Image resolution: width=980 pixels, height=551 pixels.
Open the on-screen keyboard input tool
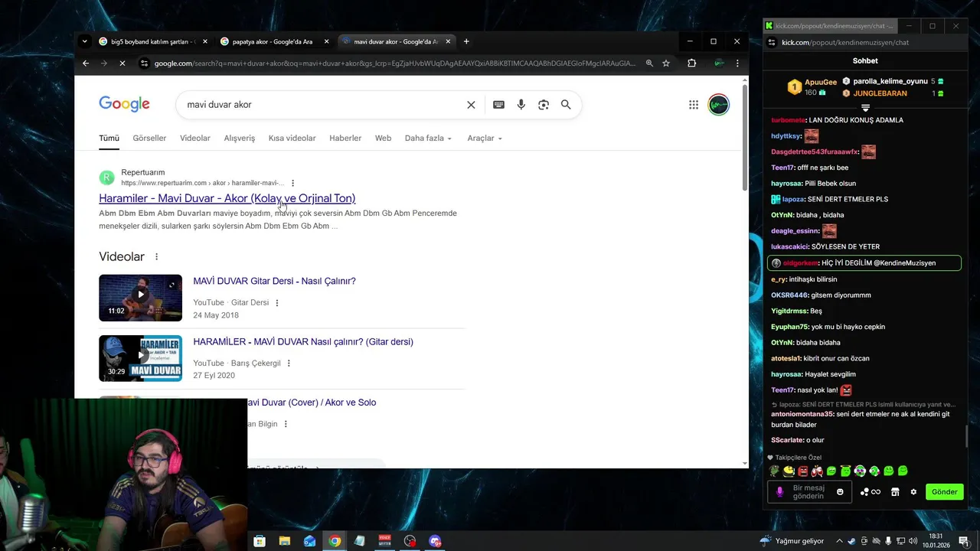pos(498,105)
